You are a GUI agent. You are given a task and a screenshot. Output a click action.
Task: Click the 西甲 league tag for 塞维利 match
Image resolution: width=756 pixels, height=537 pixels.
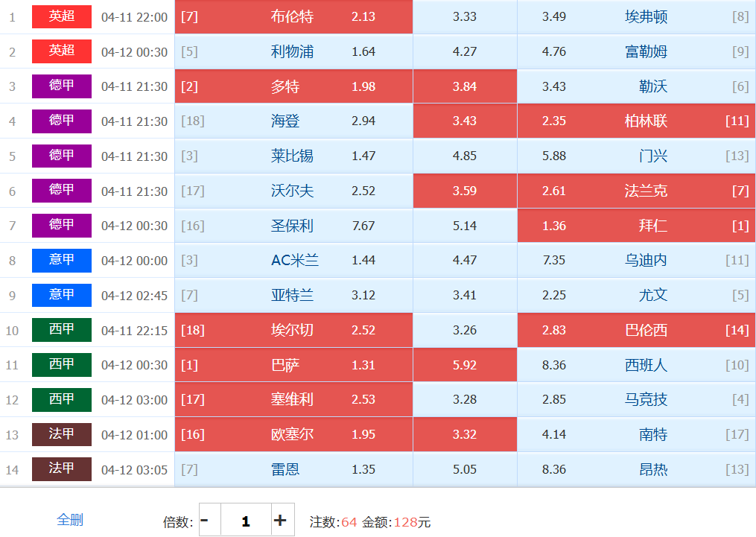click(62, 400)
